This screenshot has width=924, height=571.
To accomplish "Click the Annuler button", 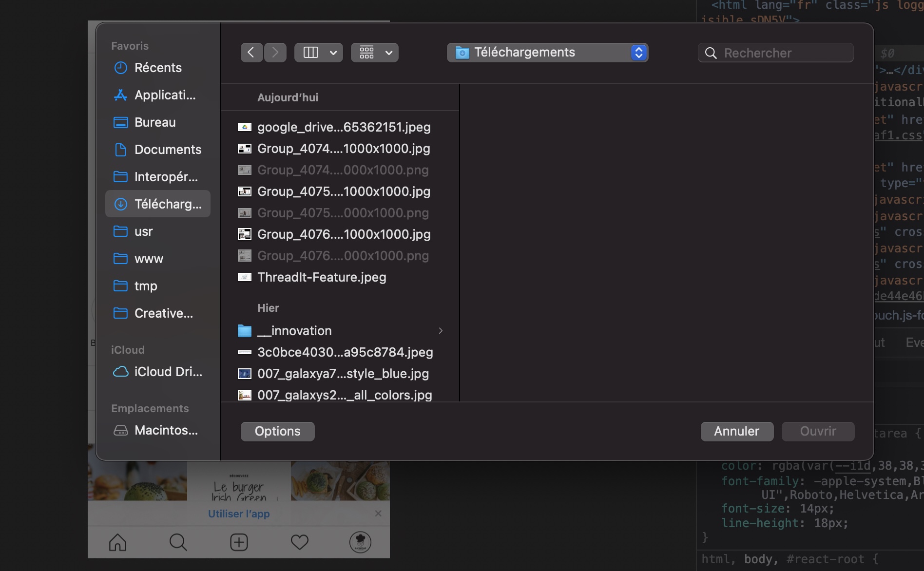I will (736, 431).
